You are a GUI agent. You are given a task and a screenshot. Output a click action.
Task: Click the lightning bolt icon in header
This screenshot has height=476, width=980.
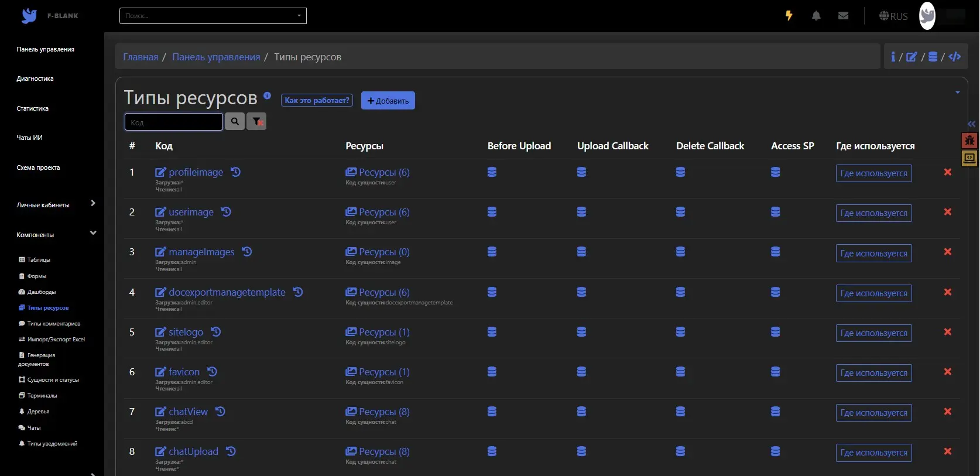point(789,16)
